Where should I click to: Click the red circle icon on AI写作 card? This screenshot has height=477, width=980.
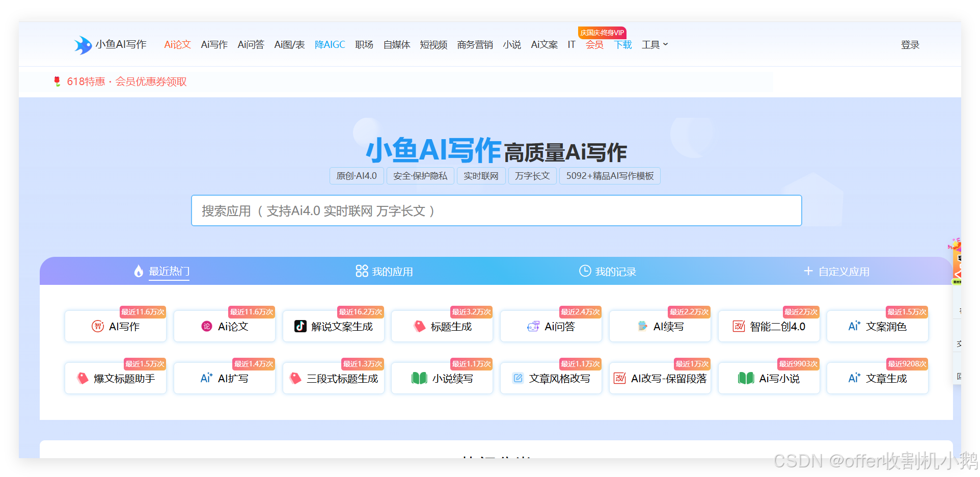[98, 326]
